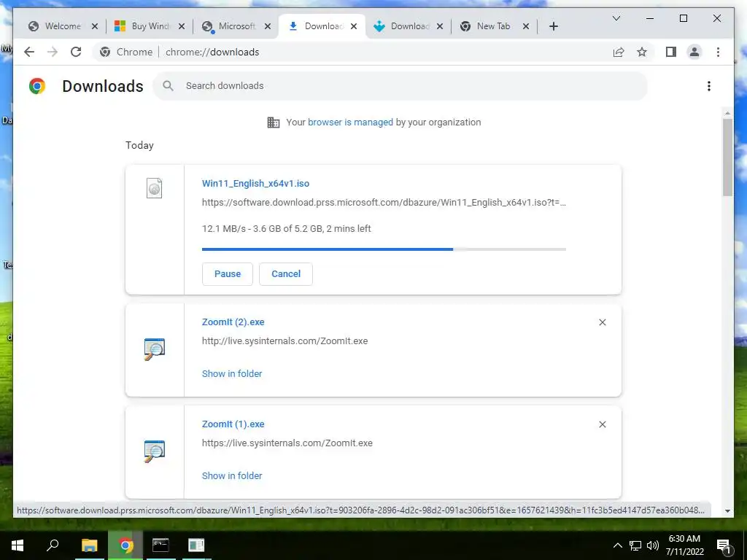Click the taskbar clock showing 6:30 AM

coord(684,545)
